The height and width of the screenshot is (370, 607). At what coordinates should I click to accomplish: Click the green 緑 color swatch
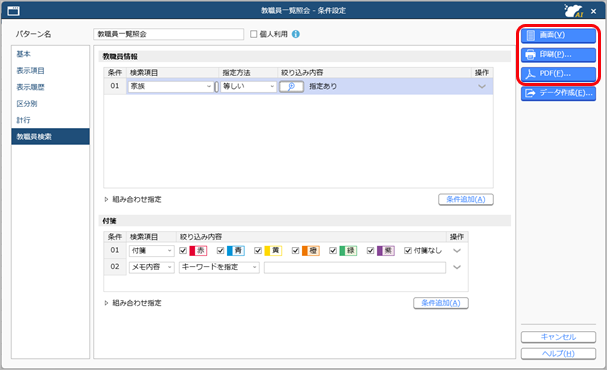tap(348, 251)
